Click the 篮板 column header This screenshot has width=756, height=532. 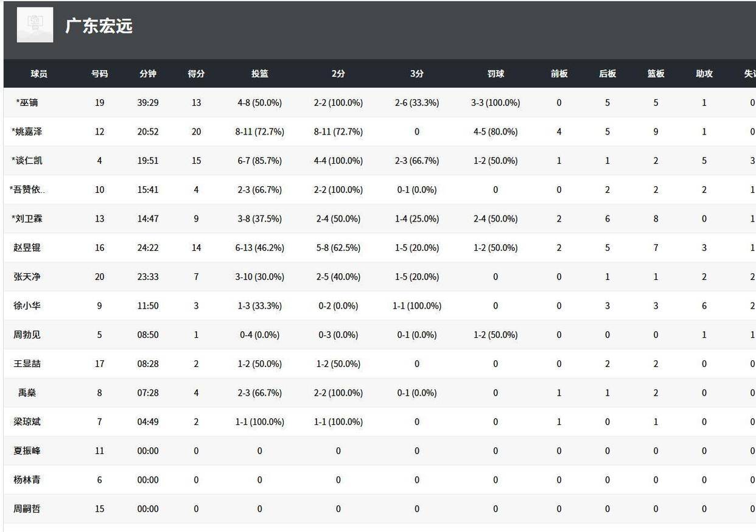tap(656, 74)
